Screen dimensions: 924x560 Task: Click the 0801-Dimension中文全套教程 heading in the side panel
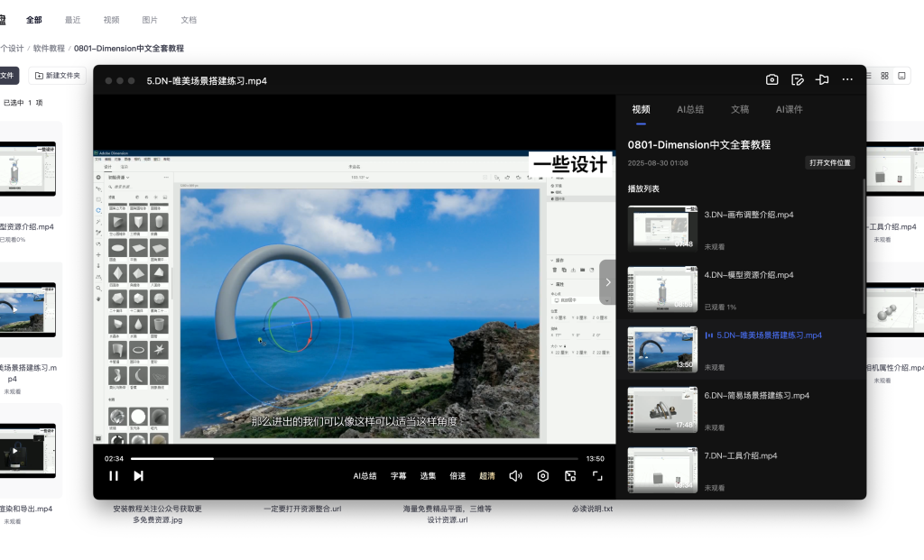(699, 145)
